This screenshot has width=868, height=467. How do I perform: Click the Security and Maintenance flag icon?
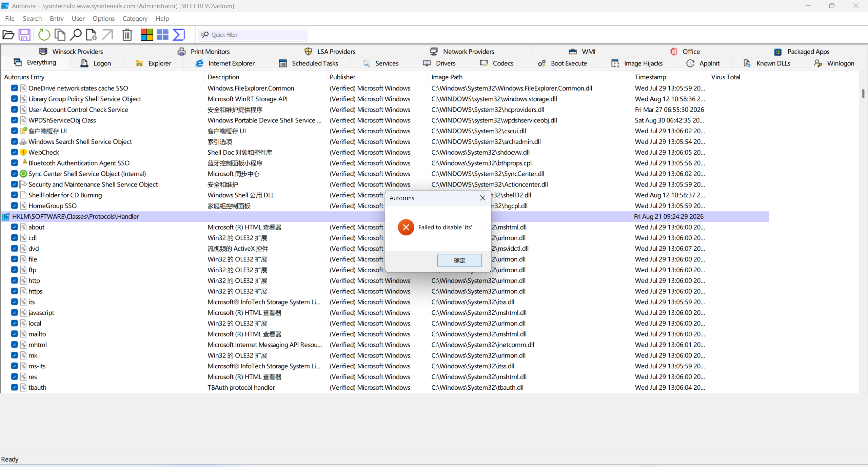point(23,184)
